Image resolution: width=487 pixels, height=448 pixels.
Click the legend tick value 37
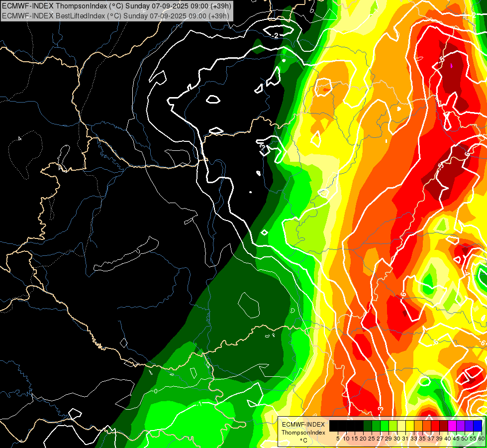click(x=431, y=439)
